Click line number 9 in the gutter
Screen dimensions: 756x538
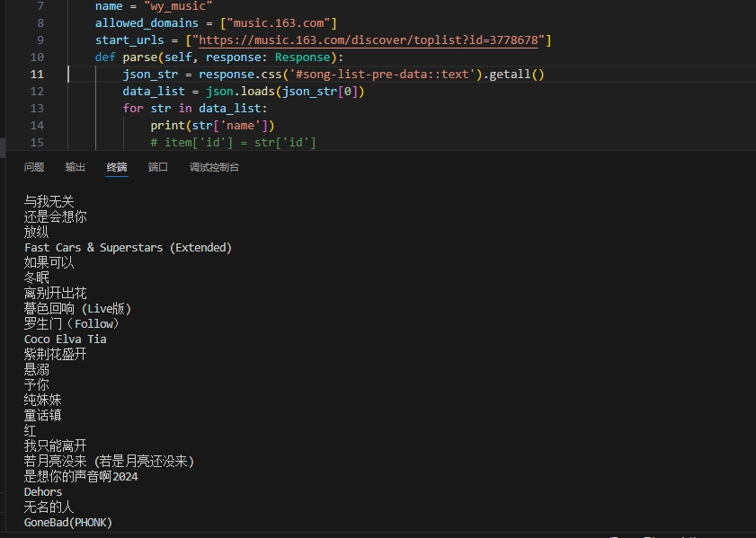40,40
